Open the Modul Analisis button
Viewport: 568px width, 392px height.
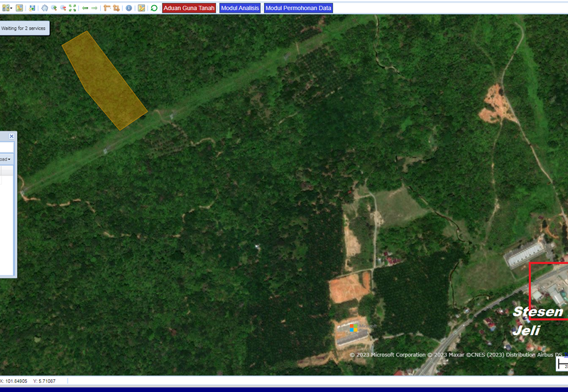click(x=240, y=8)
